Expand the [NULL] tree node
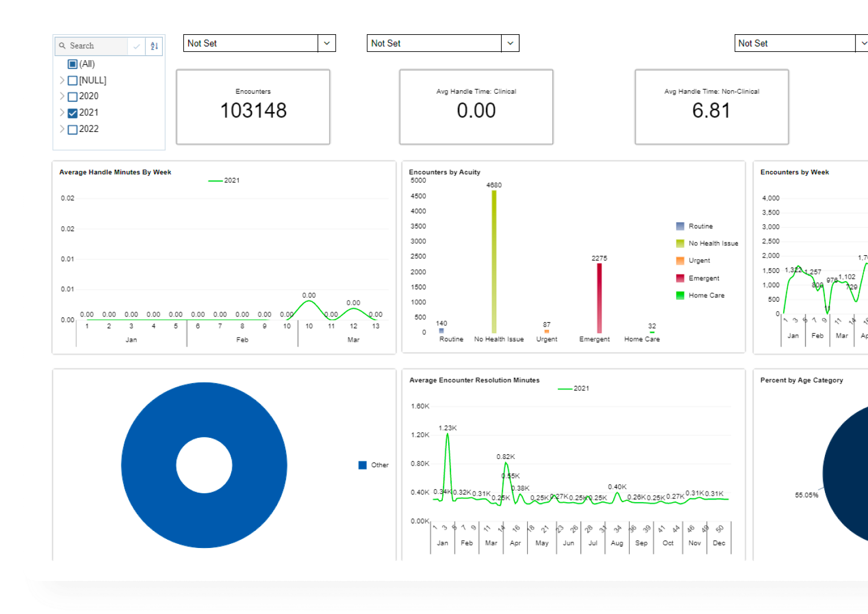This screenshot has height=614, width=868. [x=62, y=80]
